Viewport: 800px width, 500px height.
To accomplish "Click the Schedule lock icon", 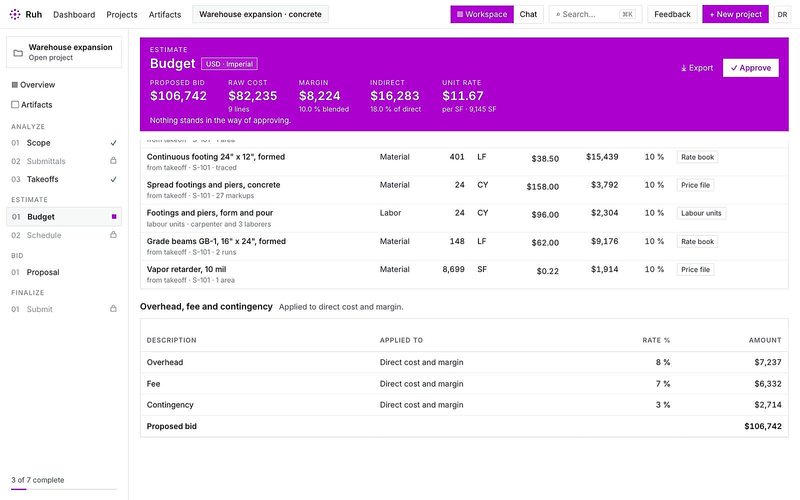I will click(x=113, y=235).
